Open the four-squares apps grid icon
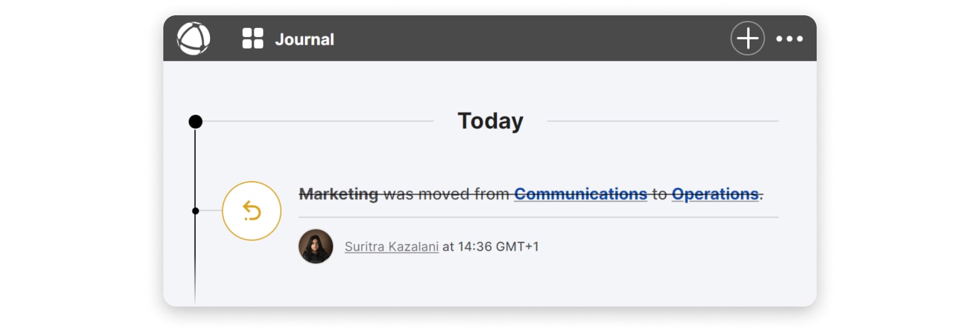 (253, 39)
